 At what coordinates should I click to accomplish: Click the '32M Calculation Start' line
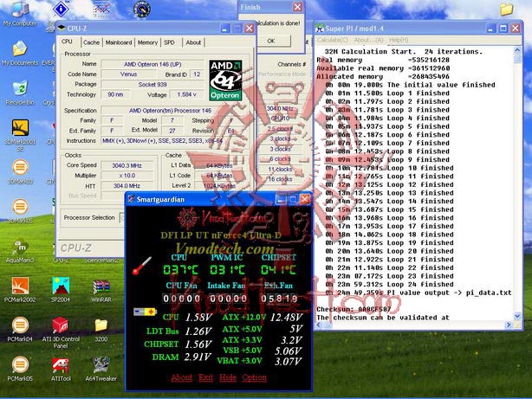[x=403, y=52]
